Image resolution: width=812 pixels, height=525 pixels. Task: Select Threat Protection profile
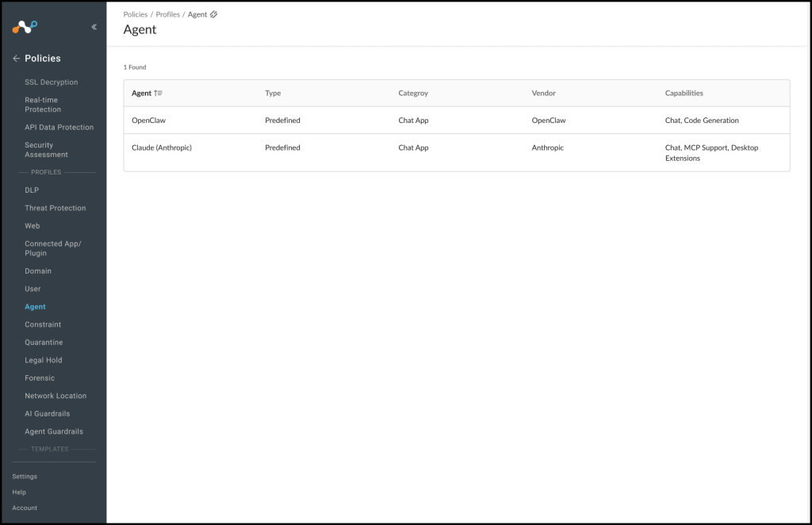point(56,208)
